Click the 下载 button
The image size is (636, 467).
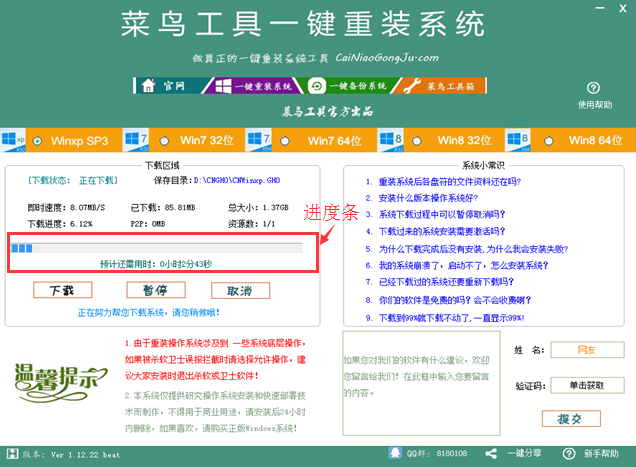click(62, 290)
